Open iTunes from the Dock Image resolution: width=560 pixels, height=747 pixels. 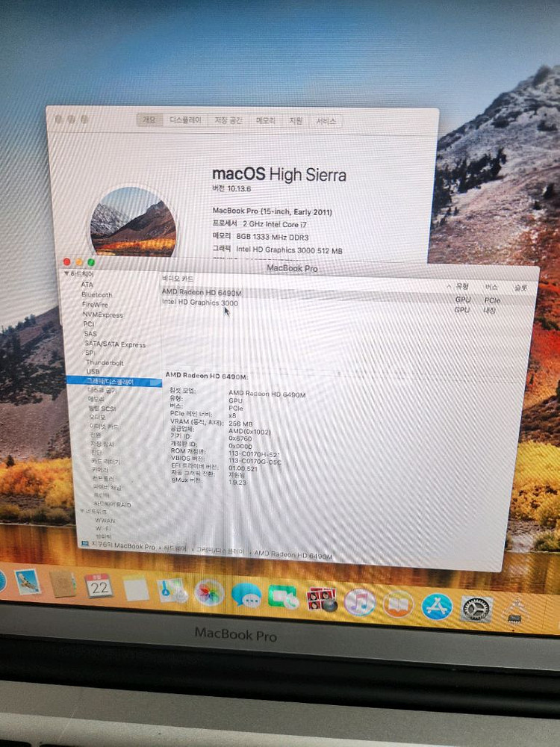click(359, 603)
